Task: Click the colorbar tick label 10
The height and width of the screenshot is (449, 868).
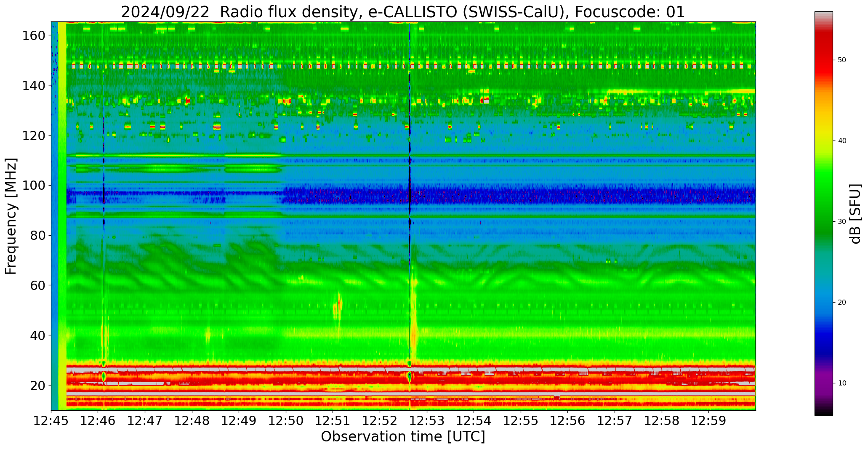Action: click(842, 383)
